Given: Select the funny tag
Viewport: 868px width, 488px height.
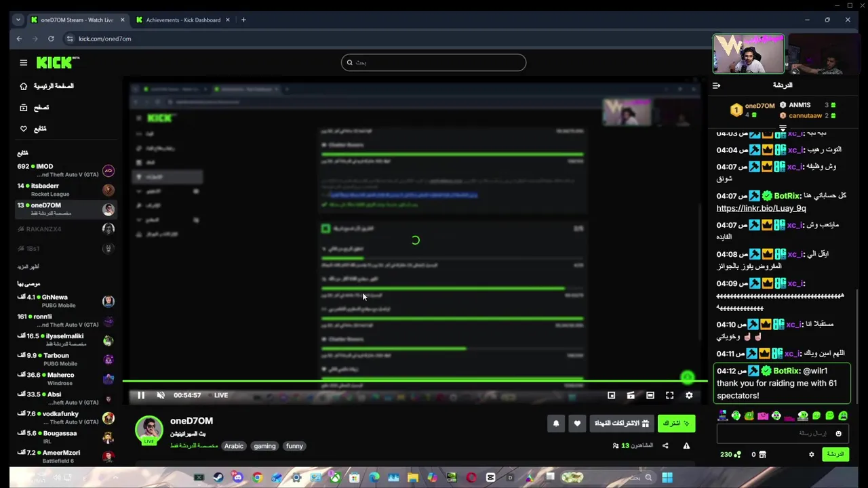Looking at the screenshot, I should coord(294,446).
